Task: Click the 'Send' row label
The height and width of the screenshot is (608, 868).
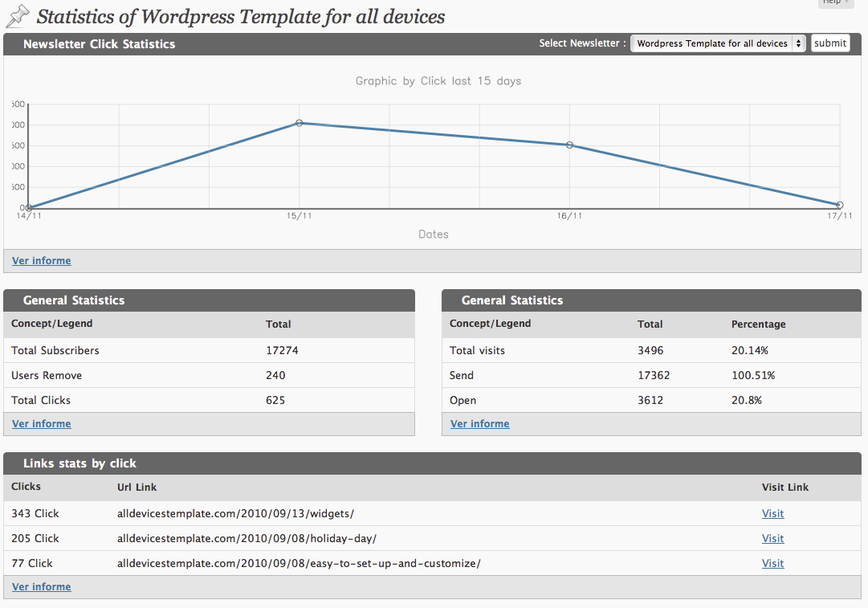Action: [462, 375]
